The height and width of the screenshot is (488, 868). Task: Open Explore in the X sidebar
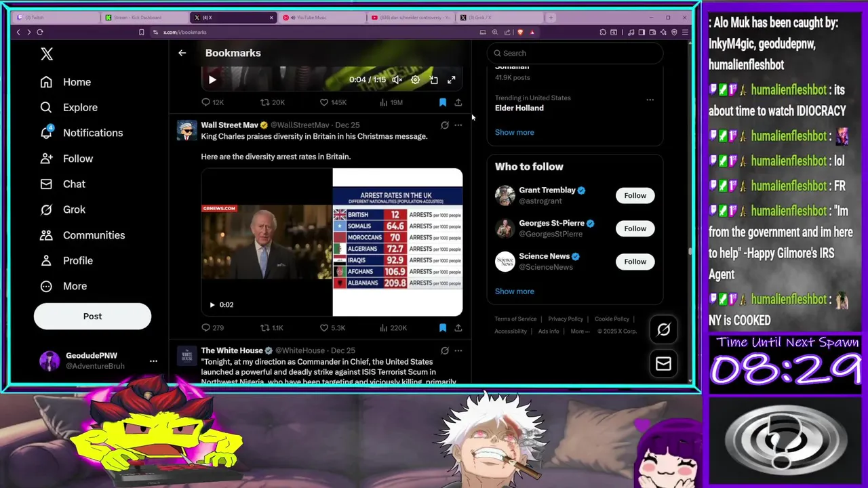[68, 107]
